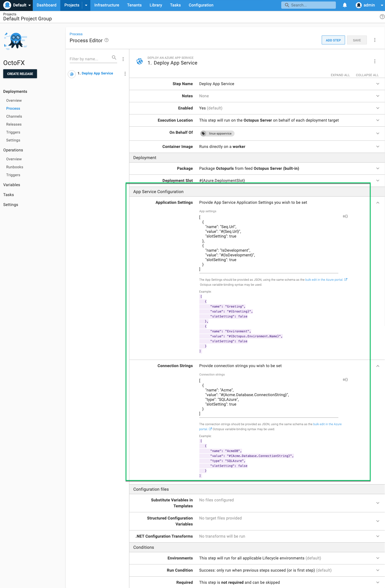385x588 pixels.
Task: Select Deploy App Service step in list
Action: [97, 73]
